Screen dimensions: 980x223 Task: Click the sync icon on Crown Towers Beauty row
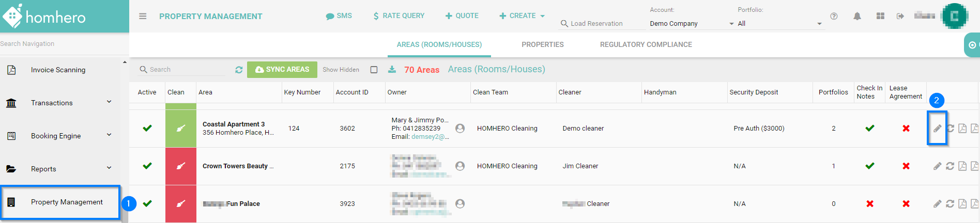950,166
